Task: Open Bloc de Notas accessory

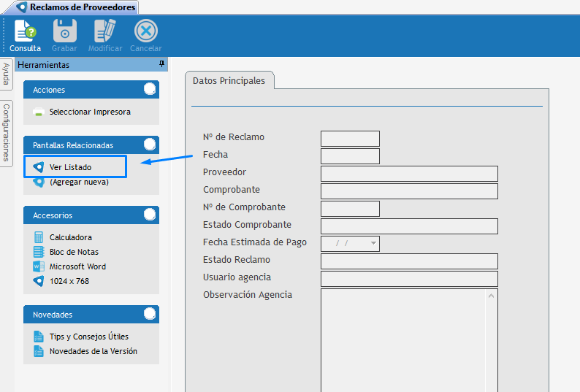Action: click(x=74, y=252)
